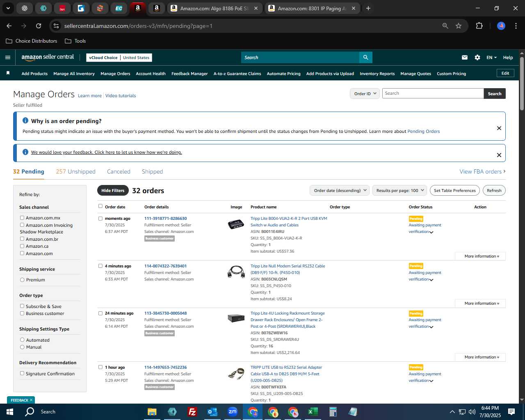The width and height of the screenshot is (525, 420).
Task: Select the Premium shipping service radio
Action: pos(22,280)
